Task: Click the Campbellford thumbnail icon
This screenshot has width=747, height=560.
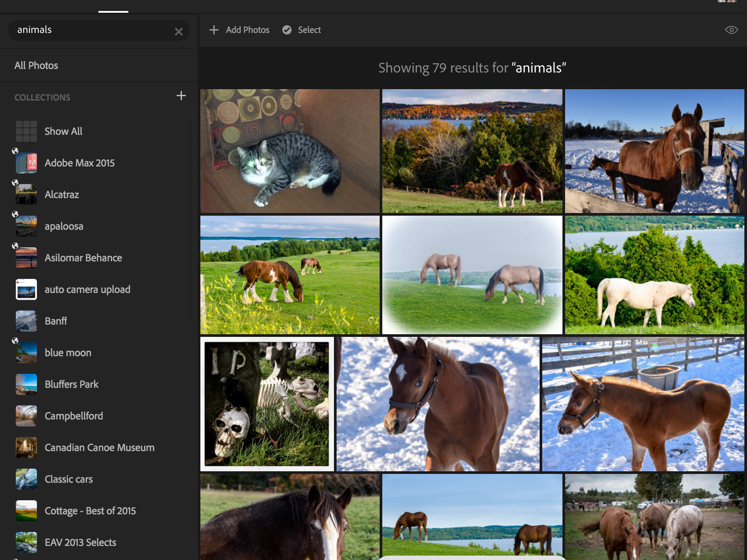Action: [26, 416]
